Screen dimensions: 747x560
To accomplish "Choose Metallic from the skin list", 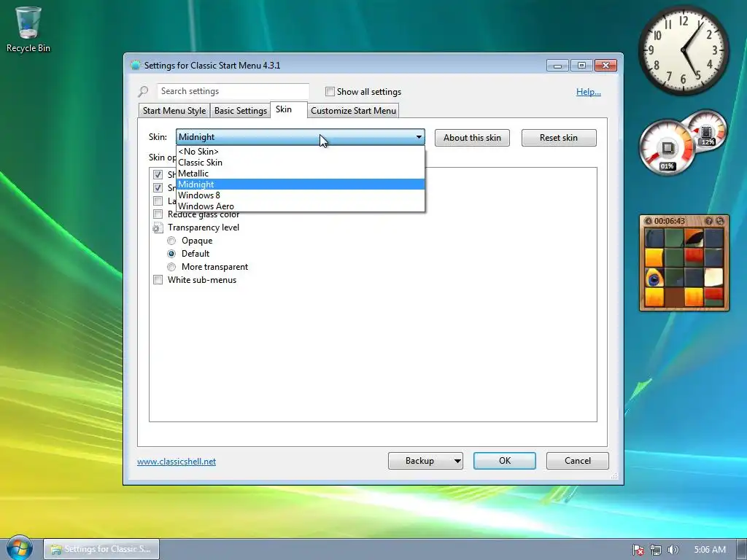I will click(x=300, y=174).
